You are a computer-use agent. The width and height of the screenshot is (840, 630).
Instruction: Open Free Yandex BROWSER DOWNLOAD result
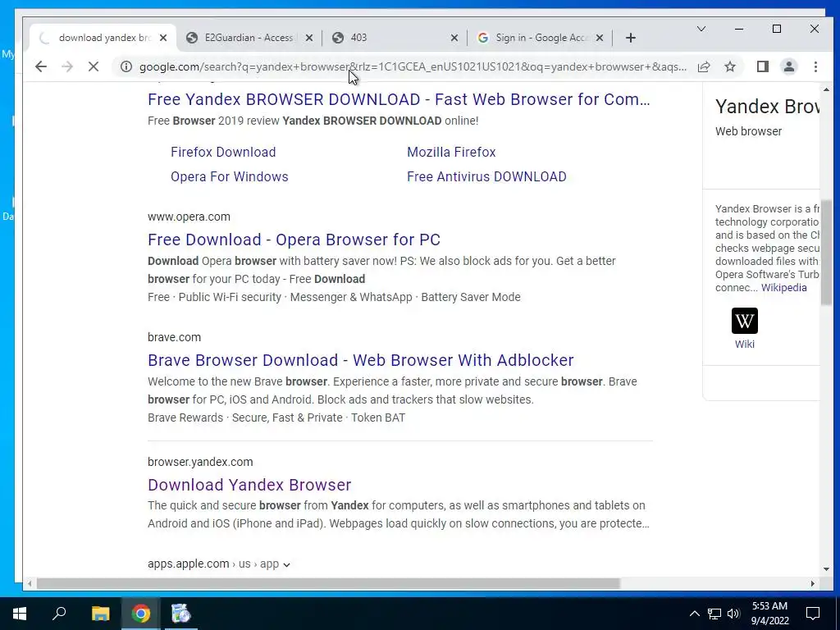coord(399,99)
